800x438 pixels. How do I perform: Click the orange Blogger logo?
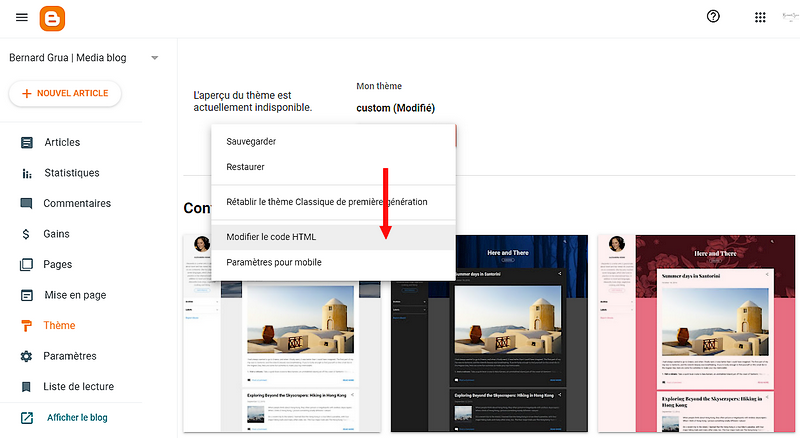[52, 18]
